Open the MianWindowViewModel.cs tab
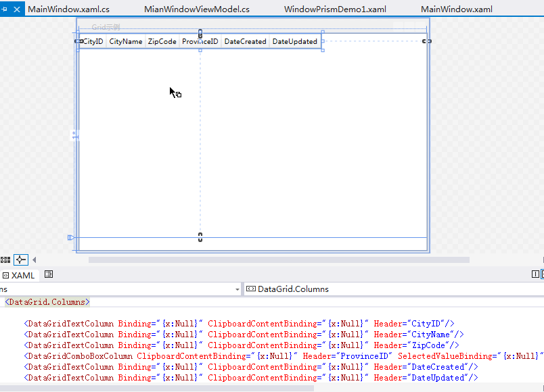This screenshot has height=392, width=544. point(196,9)
